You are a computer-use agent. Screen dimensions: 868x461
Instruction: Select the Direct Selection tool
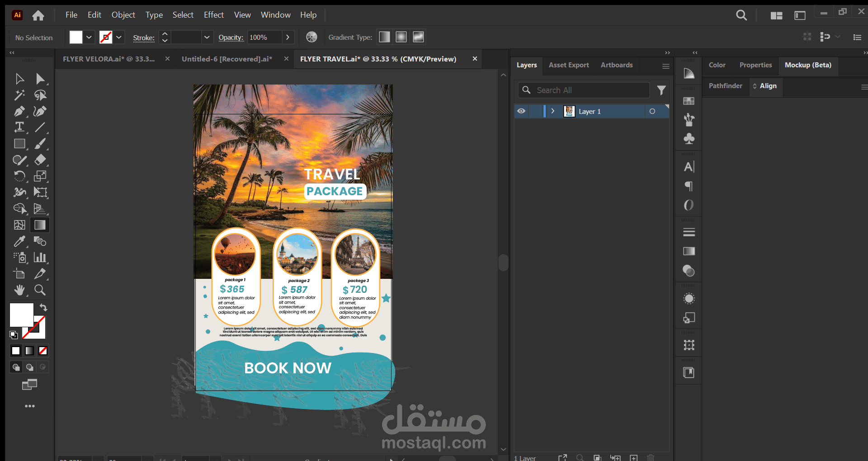coord(40,79)
